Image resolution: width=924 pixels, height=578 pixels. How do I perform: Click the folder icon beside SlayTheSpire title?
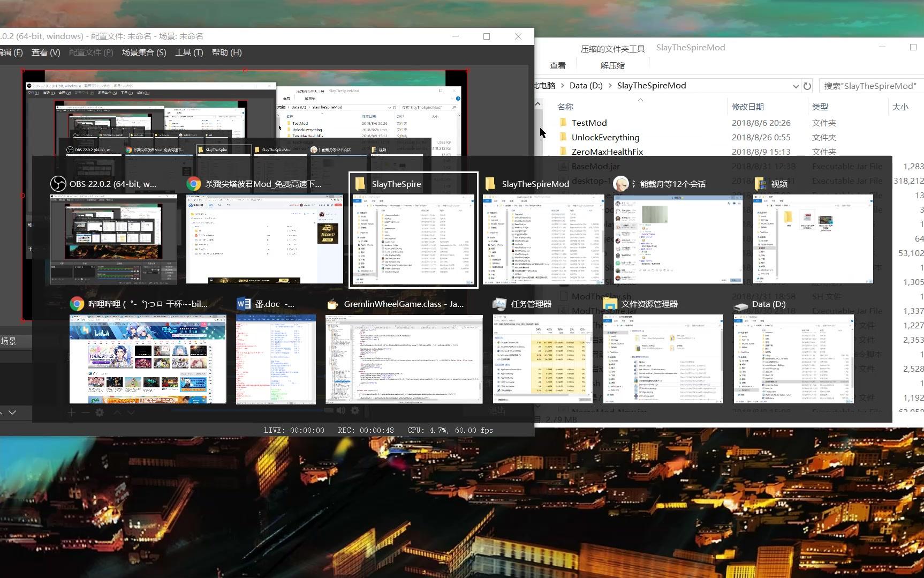point(360,184)
